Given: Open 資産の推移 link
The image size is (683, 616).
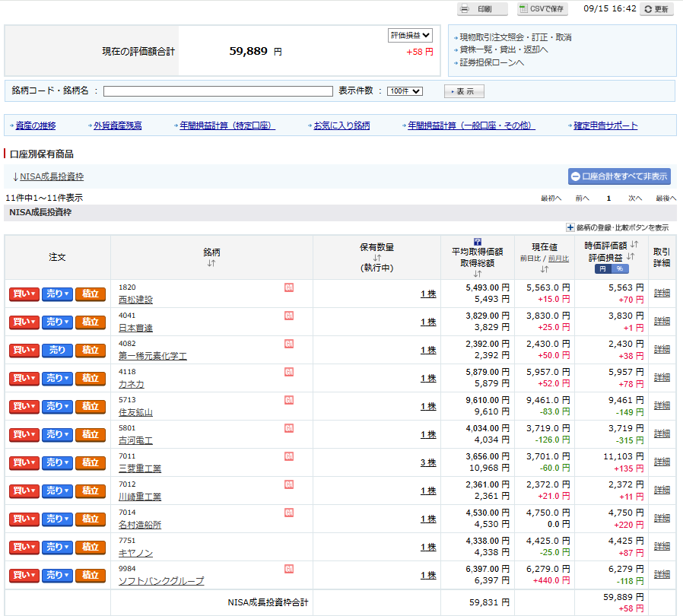Looking at the screenshot, I should pos(36,126).
